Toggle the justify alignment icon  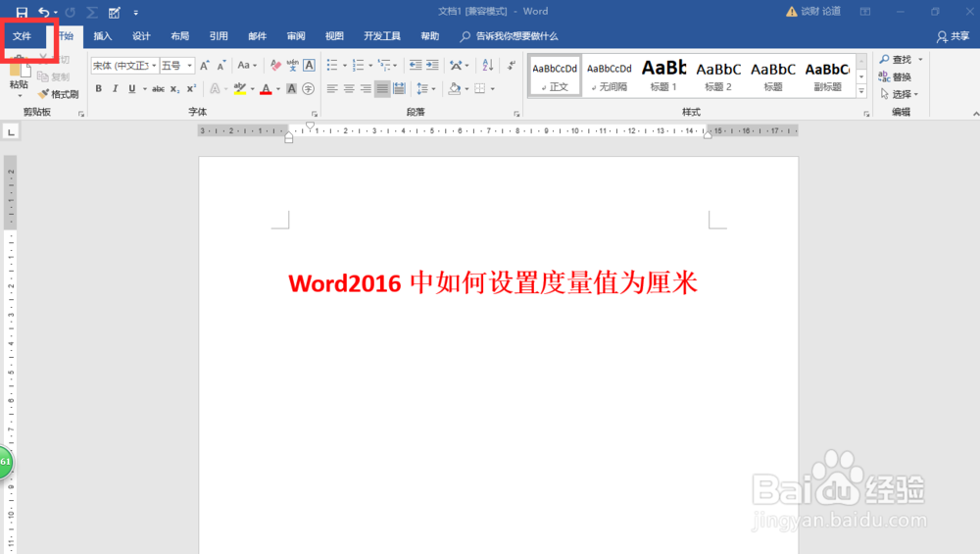[382, 89]
